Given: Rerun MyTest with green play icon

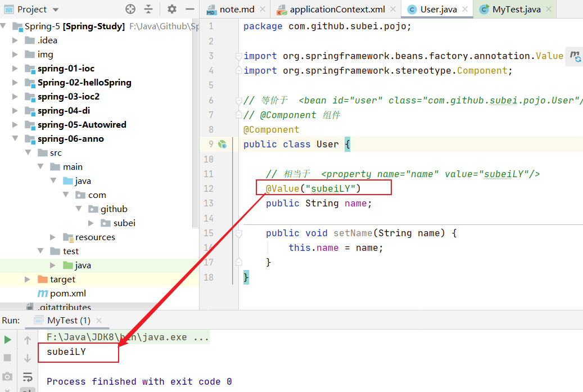Looking at the screenshot, I should pyautogui.click(x=7, y=340).
